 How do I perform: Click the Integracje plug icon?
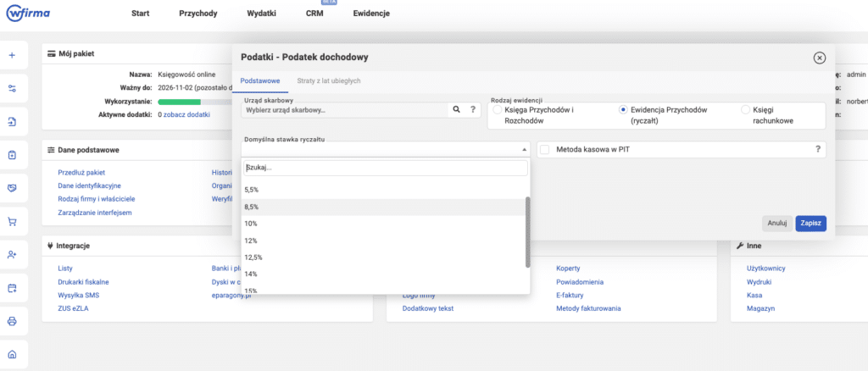pos(51,246)
